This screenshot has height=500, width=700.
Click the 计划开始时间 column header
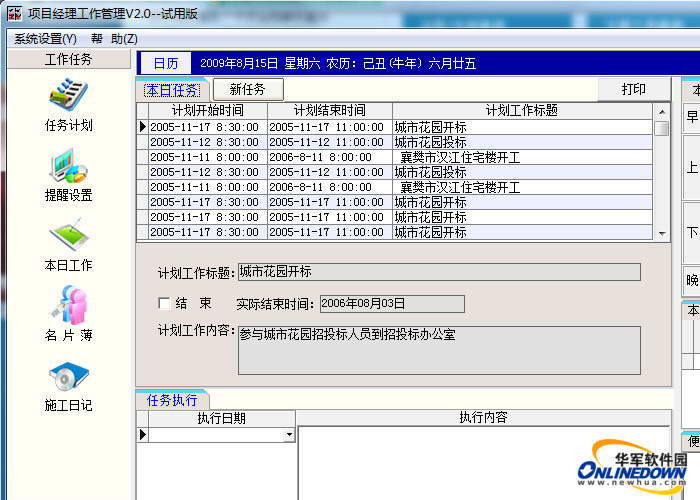(x=208, y=111)
